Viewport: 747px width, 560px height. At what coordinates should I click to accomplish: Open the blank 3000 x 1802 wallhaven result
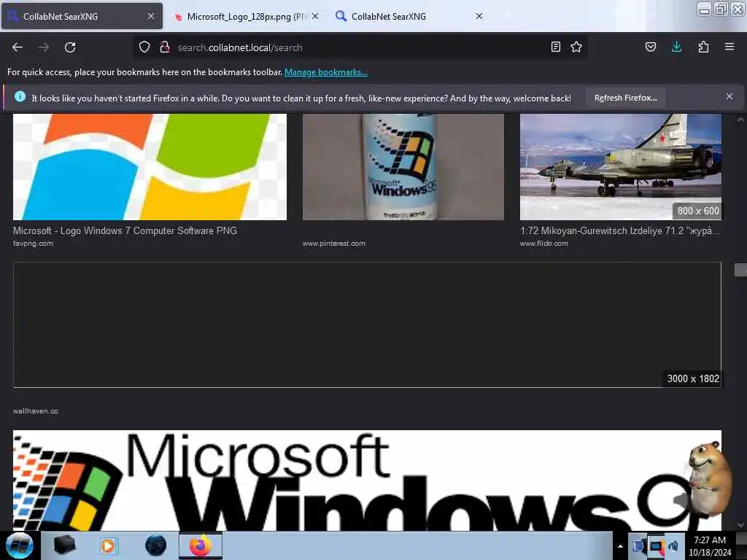point(368,324)
